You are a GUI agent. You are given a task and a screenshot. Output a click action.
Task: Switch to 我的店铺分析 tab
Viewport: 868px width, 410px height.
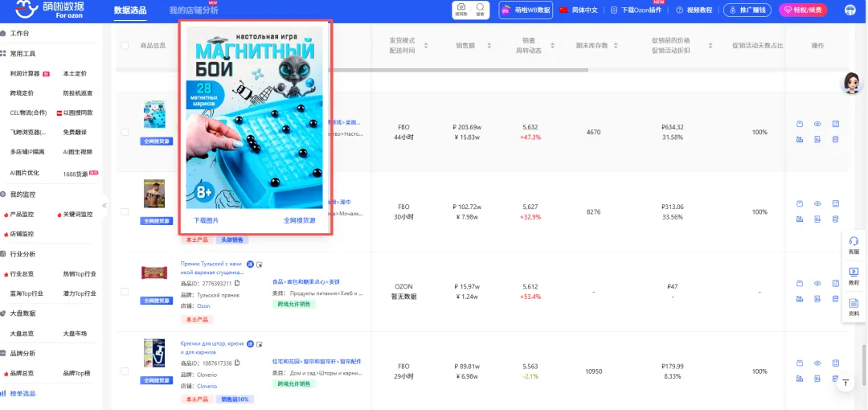193,10
